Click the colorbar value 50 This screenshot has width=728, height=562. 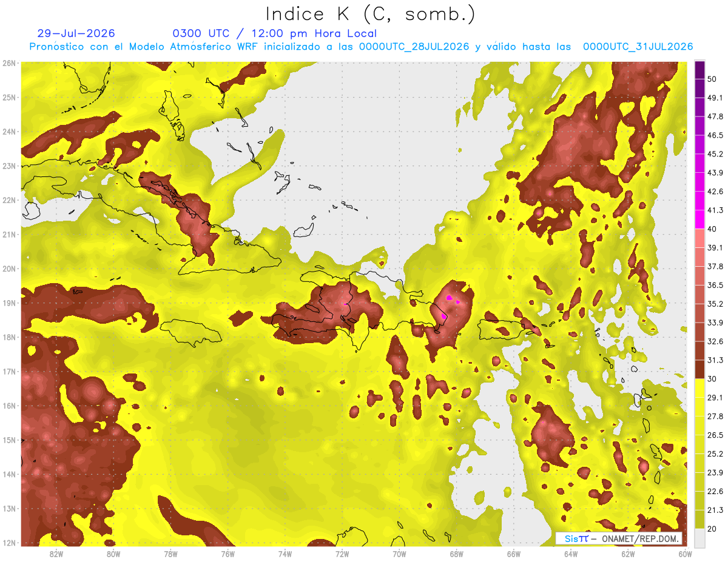tap(713, 79)
